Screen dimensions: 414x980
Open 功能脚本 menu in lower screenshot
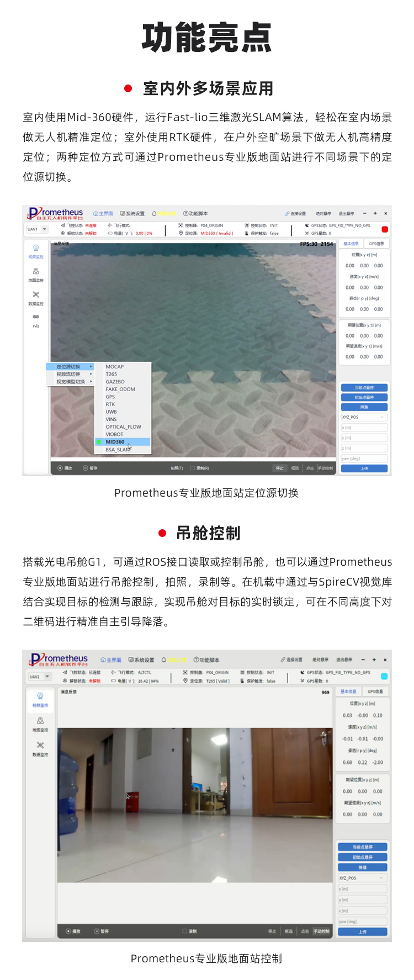pos(206,660)
